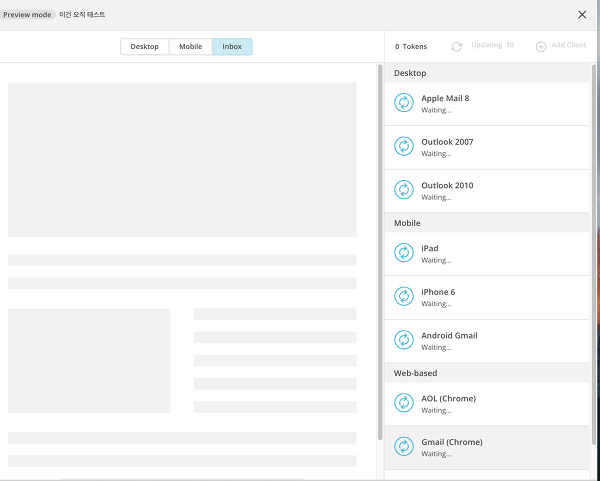600x481 pixels.
Task: Switch to the Mobile preview tab
Action: pos(191,47)
